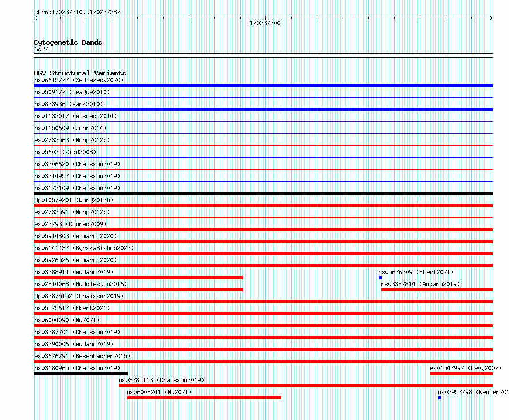Screen dimensions: 509x420
Task: Click the DGV Structural Variants track title
Action: (80, 73)
